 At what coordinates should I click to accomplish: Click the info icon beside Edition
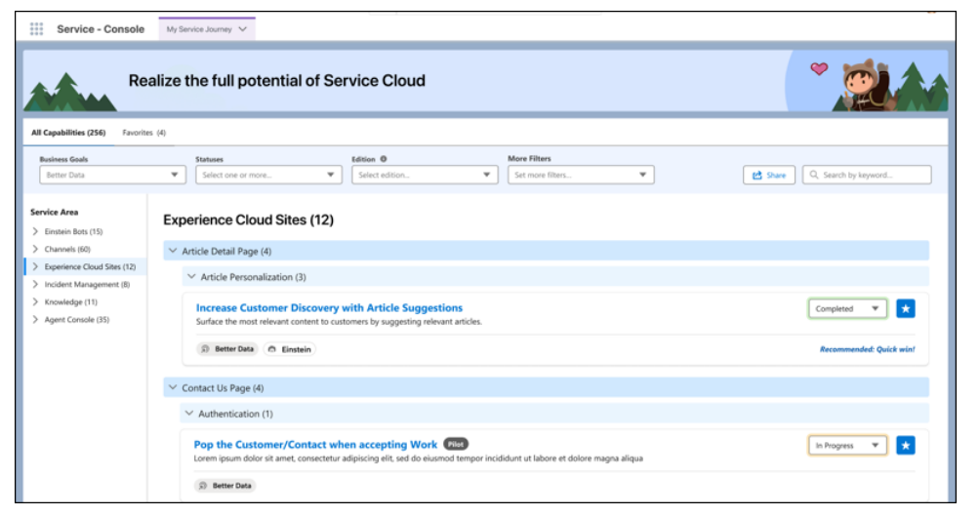(x=384, y=159)
